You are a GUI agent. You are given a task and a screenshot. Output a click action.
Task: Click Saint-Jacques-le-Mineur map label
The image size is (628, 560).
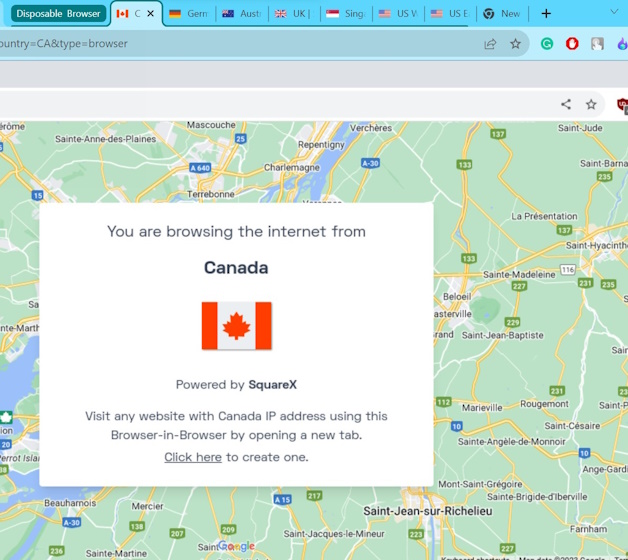[x=334, y=534]
